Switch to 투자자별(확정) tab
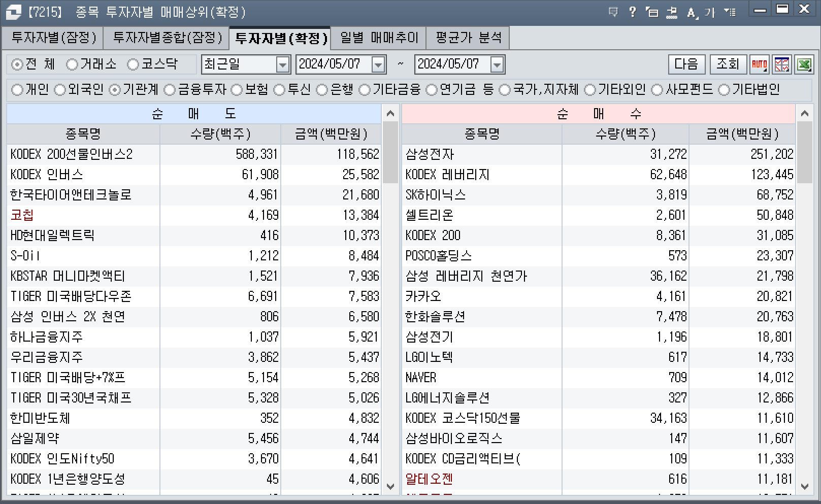 (281, 38)
